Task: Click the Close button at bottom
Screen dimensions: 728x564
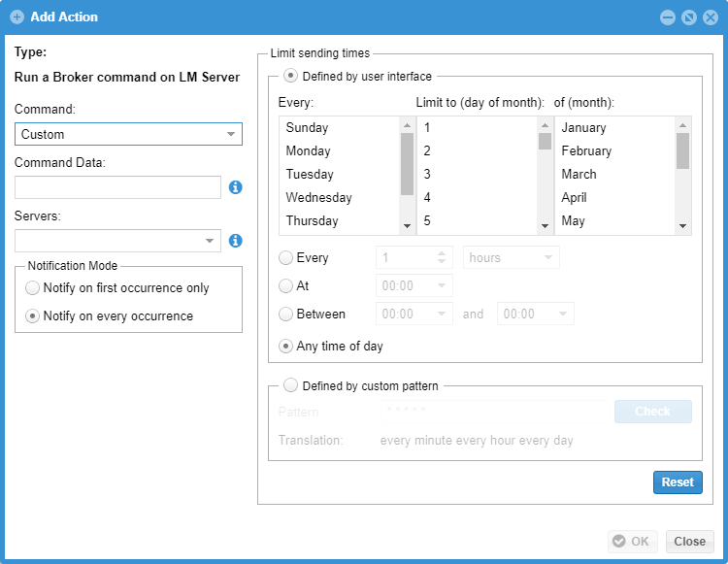Action: [689, 542]
